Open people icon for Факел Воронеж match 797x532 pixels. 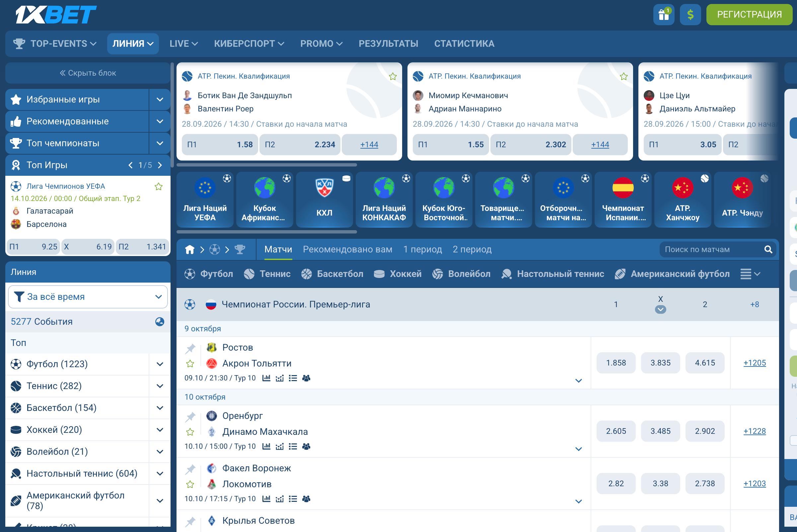pos(306,499)
